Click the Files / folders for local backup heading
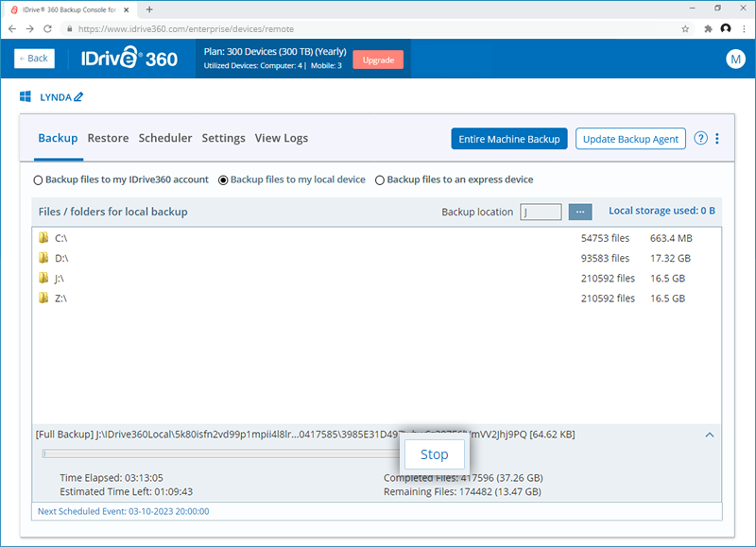The width and height of the screenshot is (756, 547). [112, 212]
